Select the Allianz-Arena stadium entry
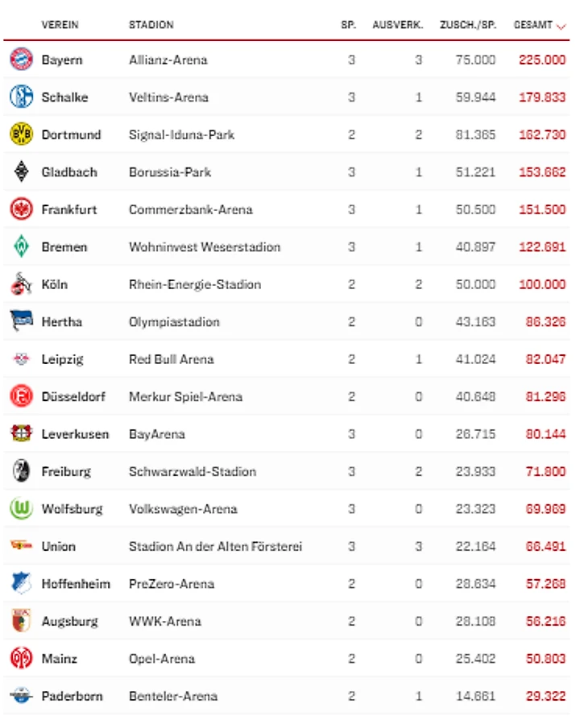 pyautogui.click(x=168, y=60)
